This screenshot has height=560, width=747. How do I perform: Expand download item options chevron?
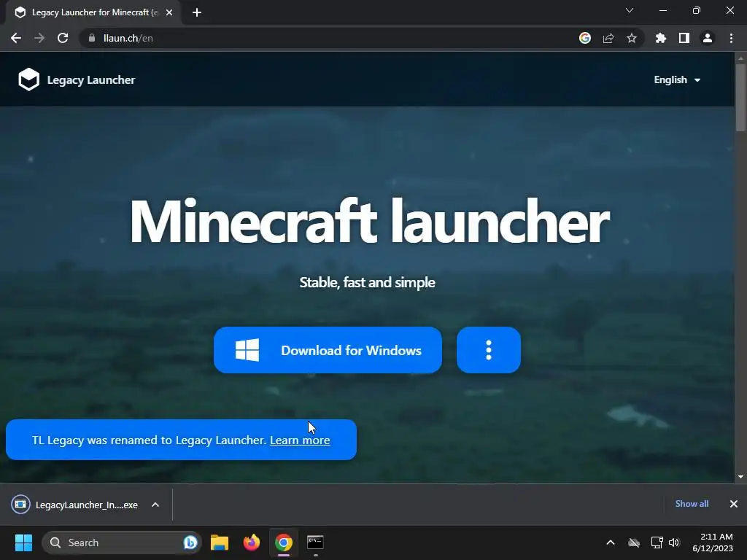click(155, 505)
